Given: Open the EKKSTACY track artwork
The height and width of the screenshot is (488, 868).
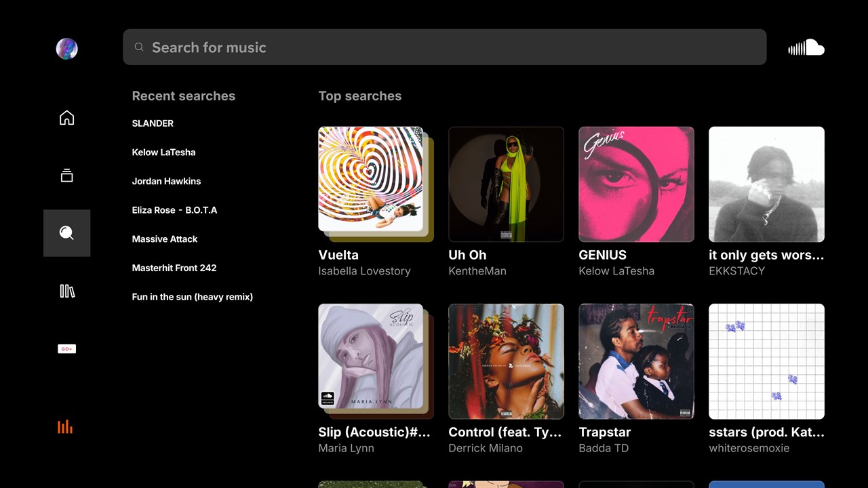Looking at the screenshot, I should click(766, 184).
